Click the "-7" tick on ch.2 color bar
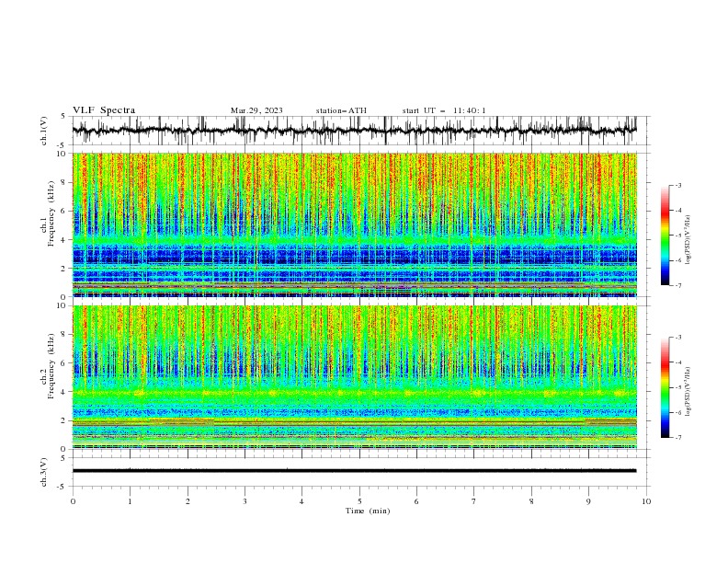 (677, 438)
